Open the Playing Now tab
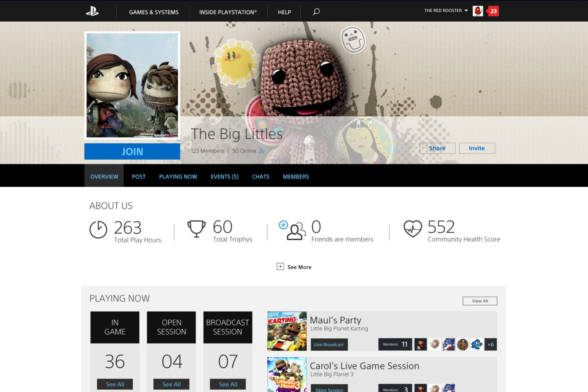This screenshot has width=588, height=392. click(178, 177)
